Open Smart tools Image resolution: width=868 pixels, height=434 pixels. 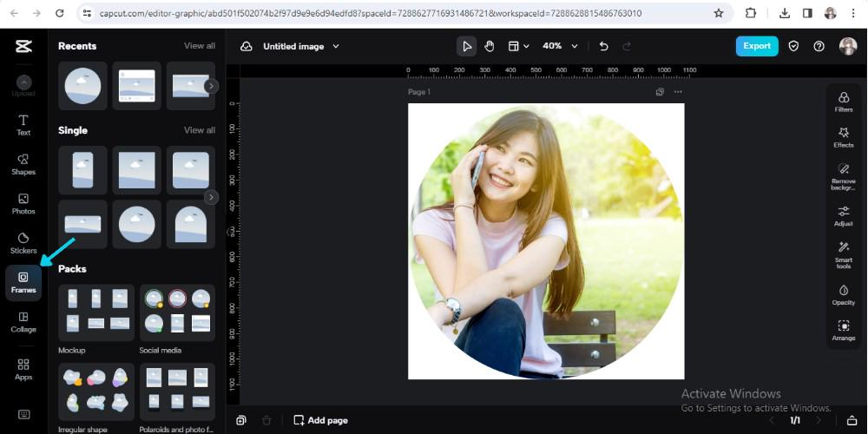[843, 253]
